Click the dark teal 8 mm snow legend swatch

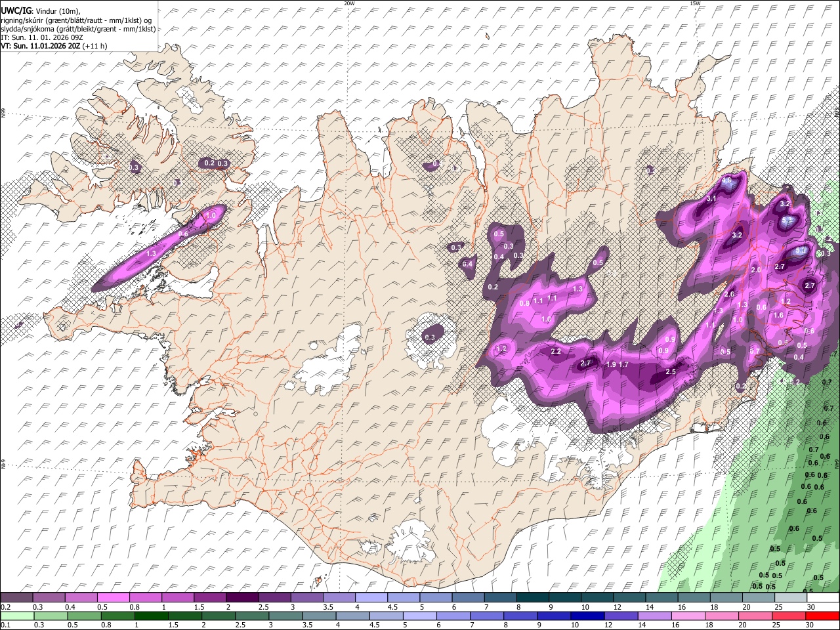point(533,597)
